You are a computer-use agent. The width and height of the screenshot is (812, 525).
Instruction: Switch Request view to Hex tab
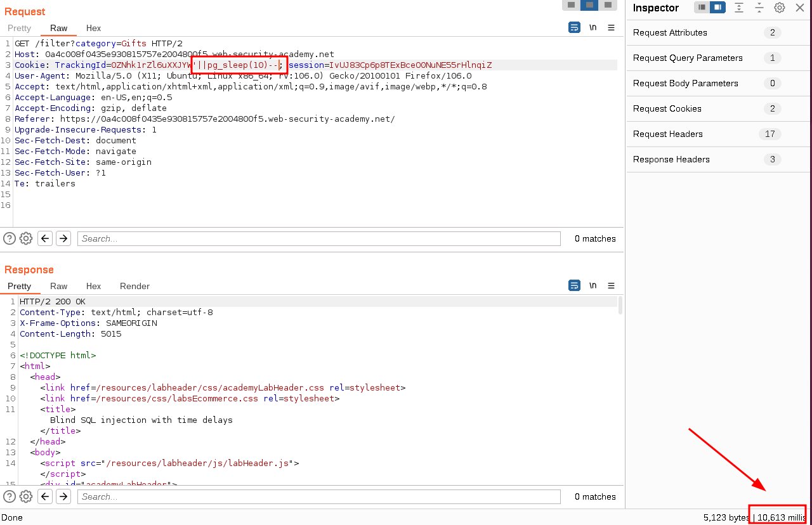coord(93,28)
